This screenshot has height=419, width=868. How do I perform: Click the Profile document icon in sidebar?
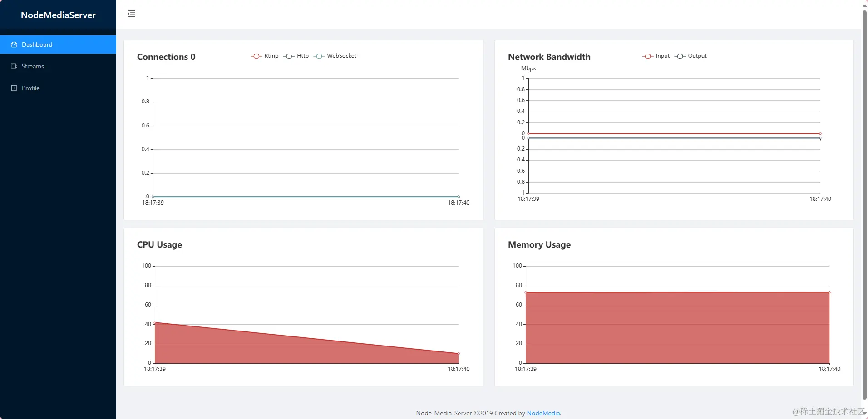click(x=14, y=88)
